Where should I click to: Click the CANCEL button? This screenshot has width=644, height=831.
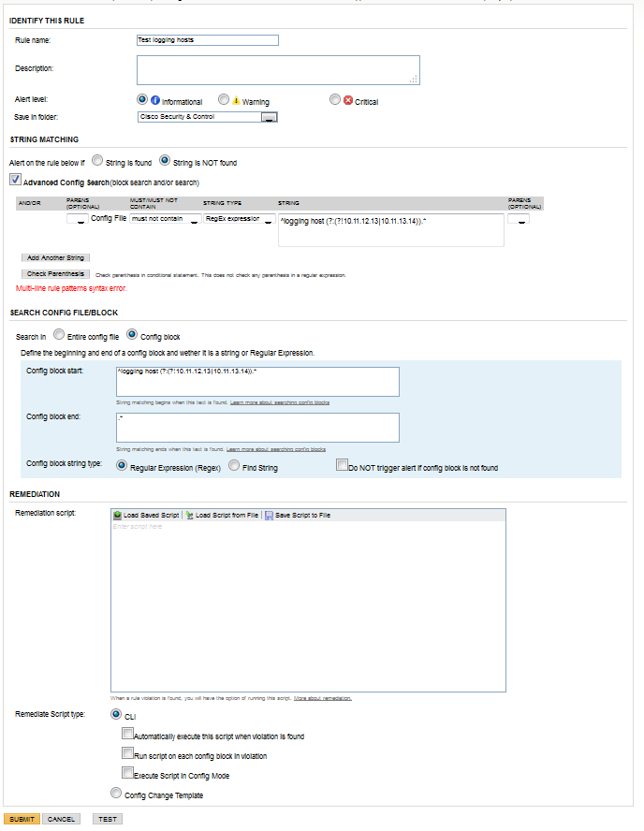(62, 820)
